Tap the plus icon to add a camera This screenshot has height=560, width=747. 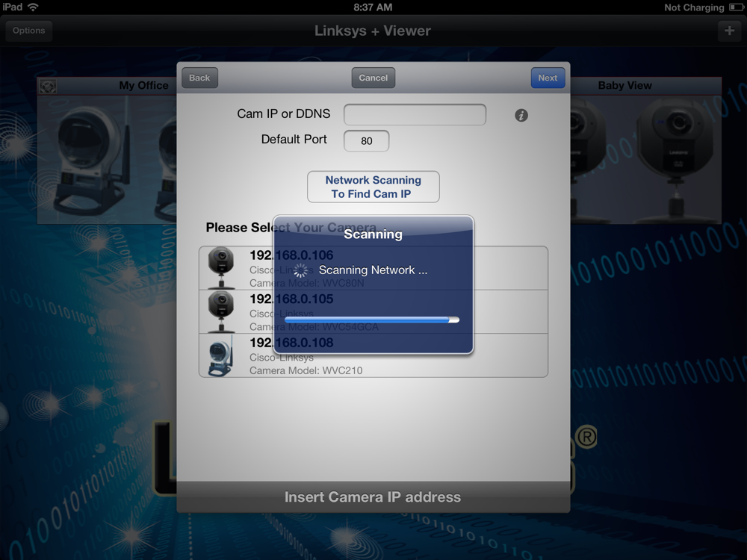pyautogui.click(x=729, y=31)
